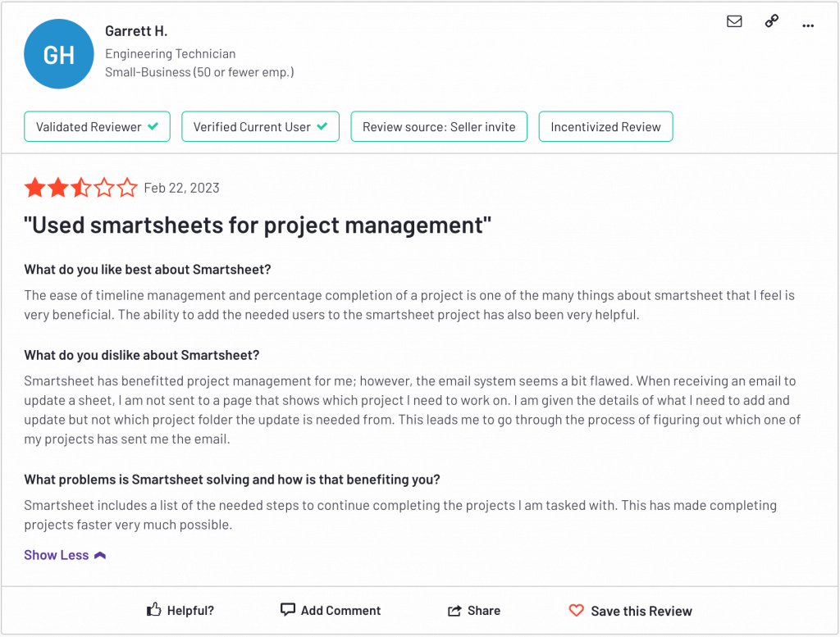Select the Validated Reviewer badge

(x=97, y=127)
